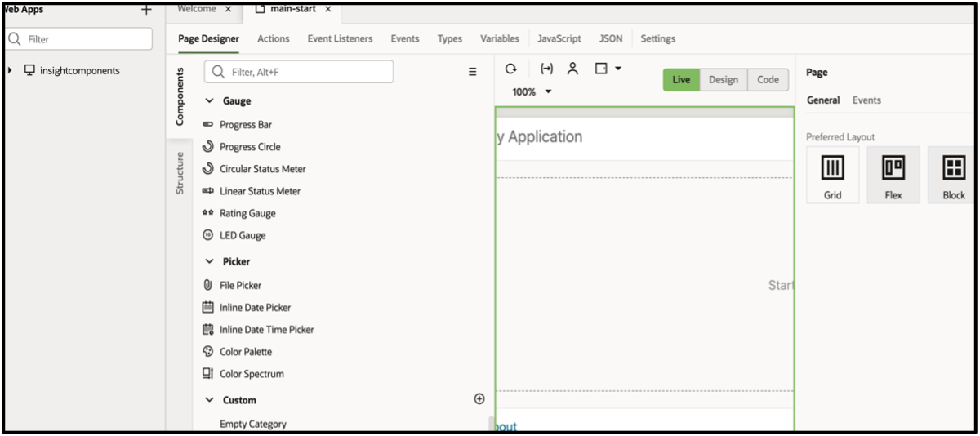980x436 pixels.
Task: Open the Settings tab
Action: coord(658,38)
